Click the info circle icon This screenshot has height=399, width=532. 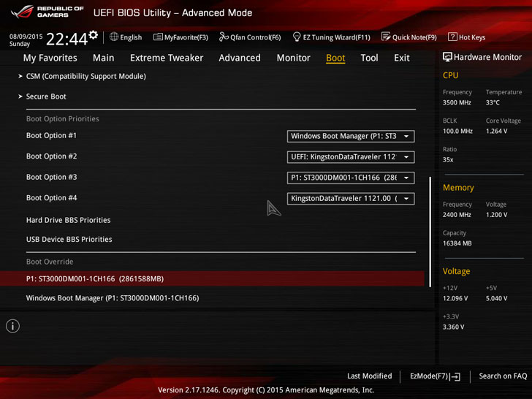pos(12,326)
